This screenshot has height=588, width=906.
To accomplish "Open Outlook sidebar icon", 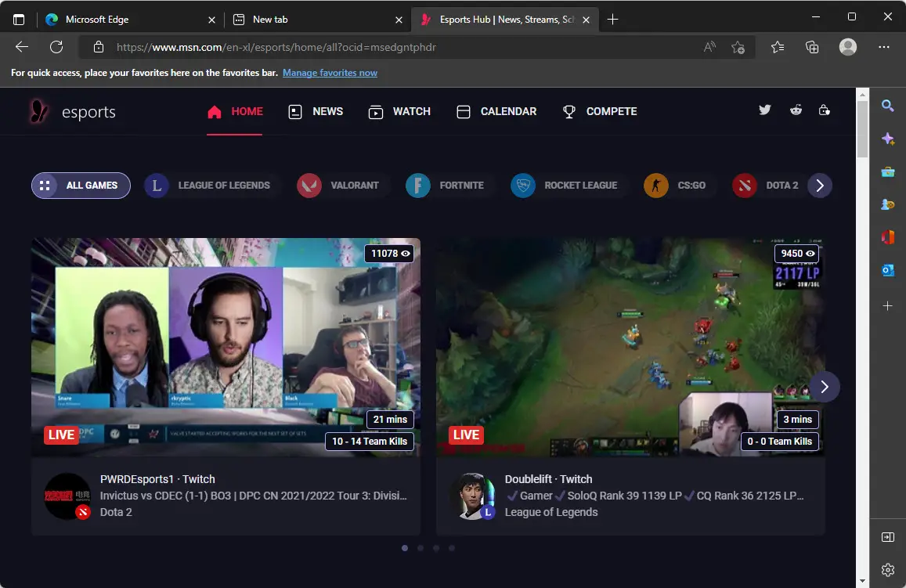I will pyautogui.click(x=887, y=270).
